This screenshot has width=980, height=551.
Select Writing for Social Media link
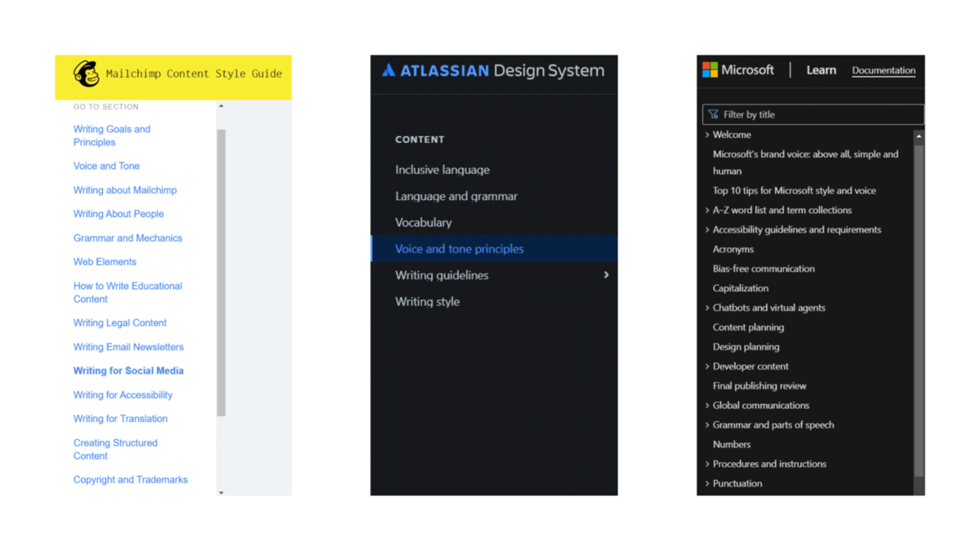[x=128, y=371]
